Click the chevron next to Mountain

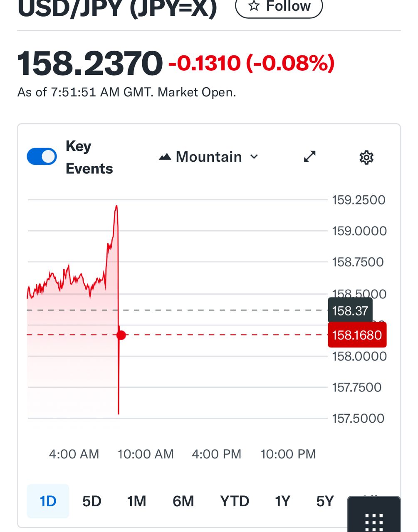point(254,157)
